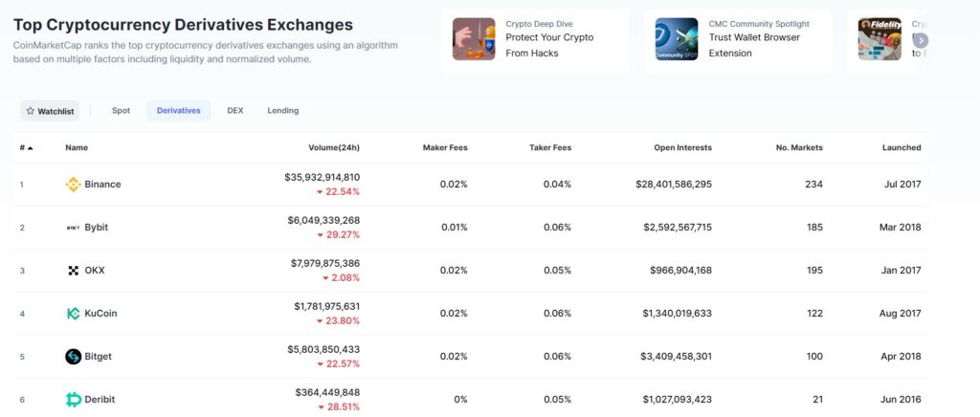Switch to the DEX tab
This screenshot has height=417, width=980.
(234, 111)
